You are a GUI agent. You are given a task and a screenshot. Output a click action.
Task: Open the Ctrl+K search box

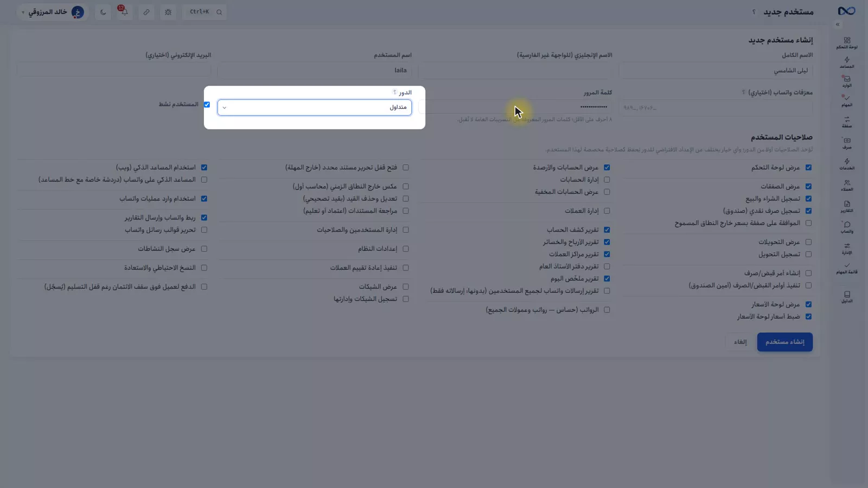click(x=205, y=12)
